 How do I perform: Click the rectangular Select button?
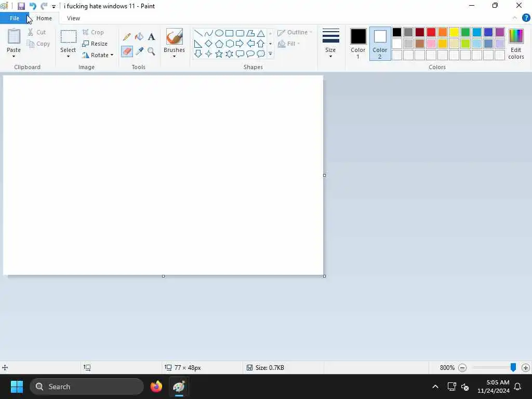pyautogui.click(x=68, y=40)
